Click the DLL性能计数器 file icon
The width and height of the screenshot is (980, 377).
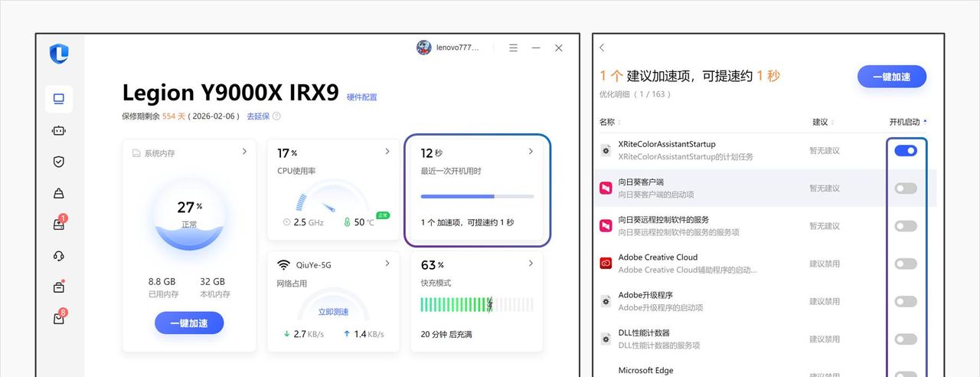[606, 339]
